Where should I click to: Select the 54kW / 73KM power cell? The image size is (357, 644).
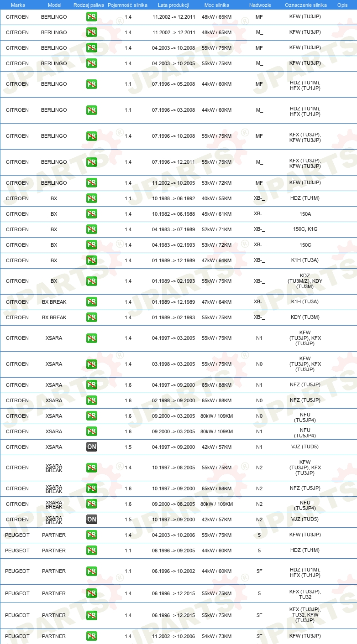click(217, 636)
